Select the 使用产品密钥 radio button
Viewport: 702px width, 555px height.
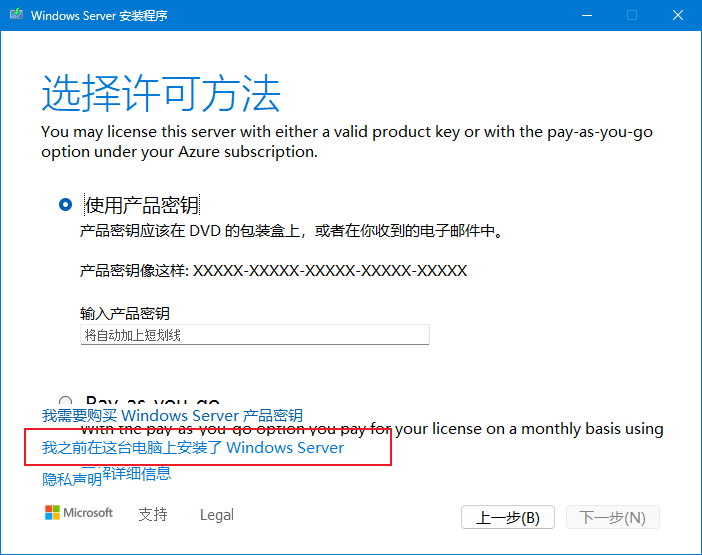(x=65, y=205)
